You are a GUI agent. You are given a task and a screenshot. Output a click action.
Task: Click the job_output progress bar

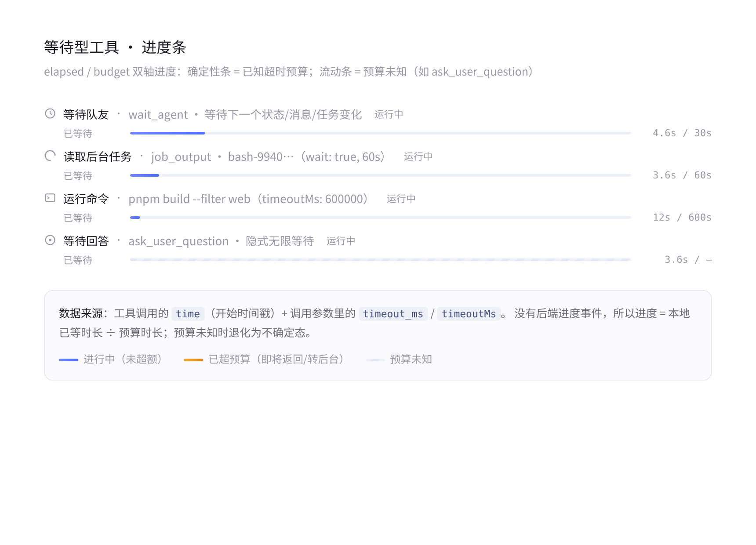pos(380,175)
